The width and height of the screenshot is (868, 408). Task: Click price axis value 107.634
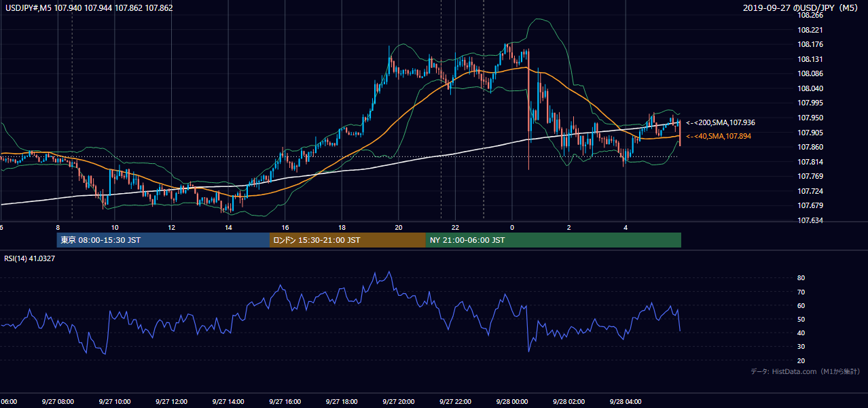[x=810, y=220]
